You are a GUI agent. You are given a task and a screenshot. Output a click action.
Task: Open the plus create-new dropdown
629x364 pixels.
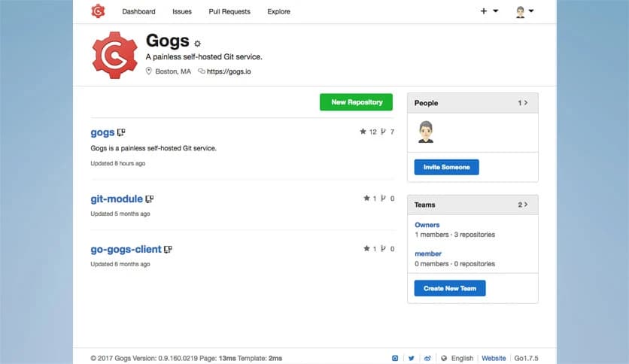[x=489, y=11]
